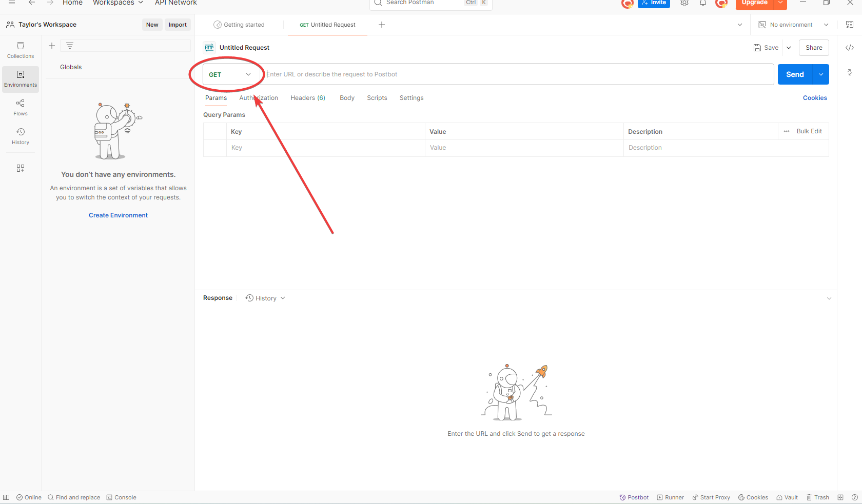862x504 pixels.
Task: Go back with the left arrow icon
Action: pyautogui.click(x=32, y=3)
